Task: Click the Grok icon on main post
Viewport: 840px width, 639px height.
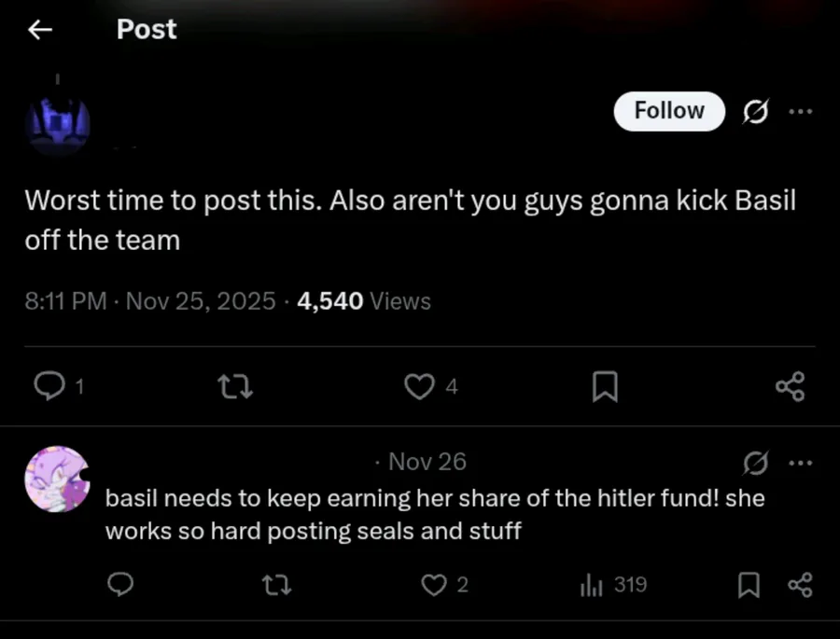Action: [754, 112]
